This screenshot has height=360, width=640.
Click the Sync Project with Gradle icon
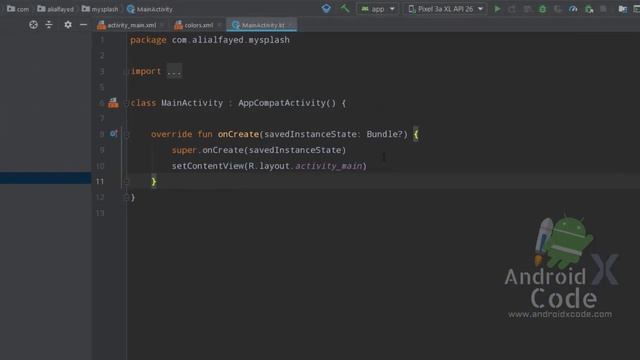coord(326,8)
